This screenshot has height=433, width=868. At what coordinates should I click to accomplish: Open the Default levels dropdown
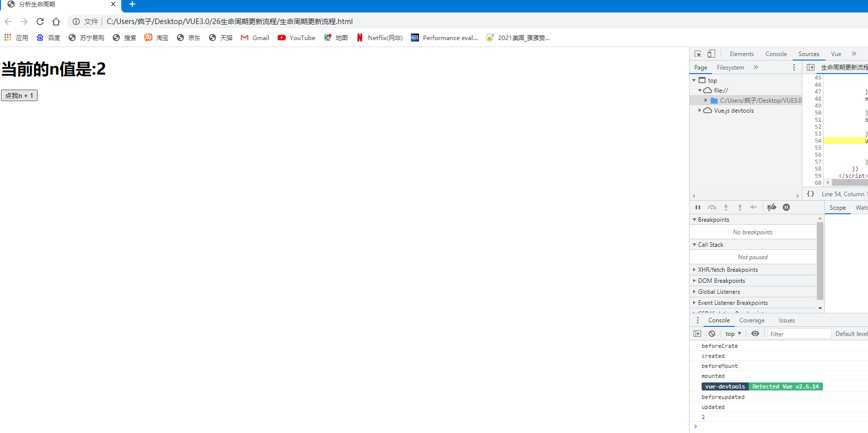coord(851,334)
